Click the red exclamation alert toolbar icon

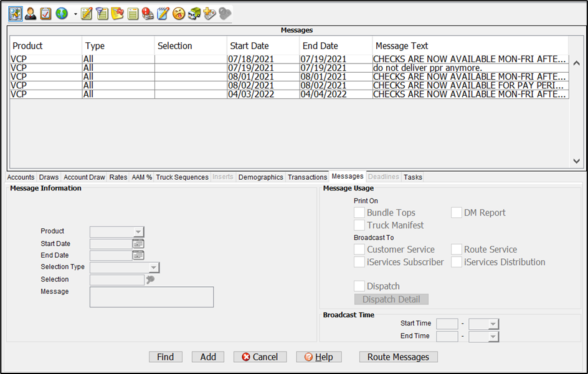148,13
